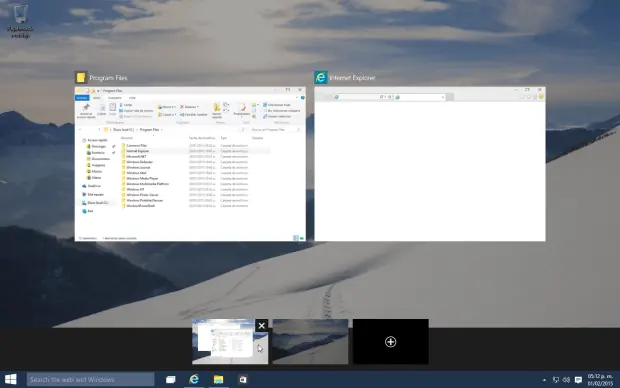This screenshot has height=388, width=620.
Task: Open the Start menu
Action: [x=11, y=379]
